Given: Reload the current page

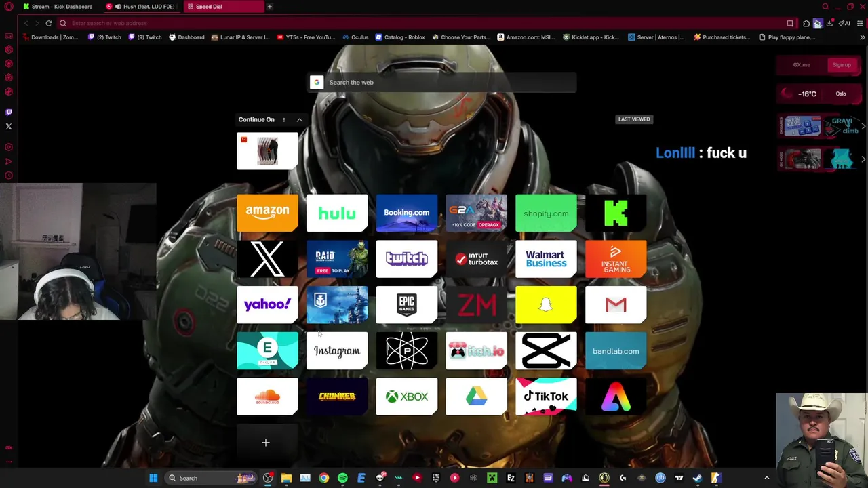Looking at the screenshot, I should pyautogui.click(x=49, y=23).
